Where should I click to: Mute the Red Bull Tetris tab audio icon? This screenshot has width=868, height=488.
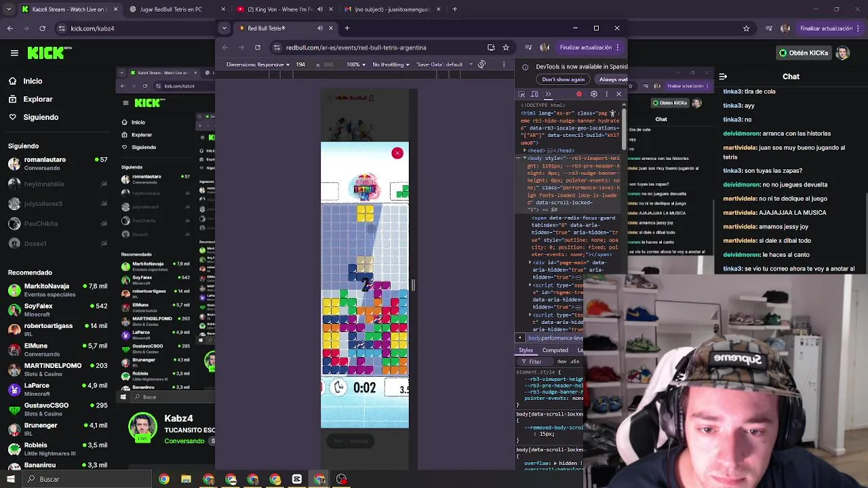pos(320,28)
